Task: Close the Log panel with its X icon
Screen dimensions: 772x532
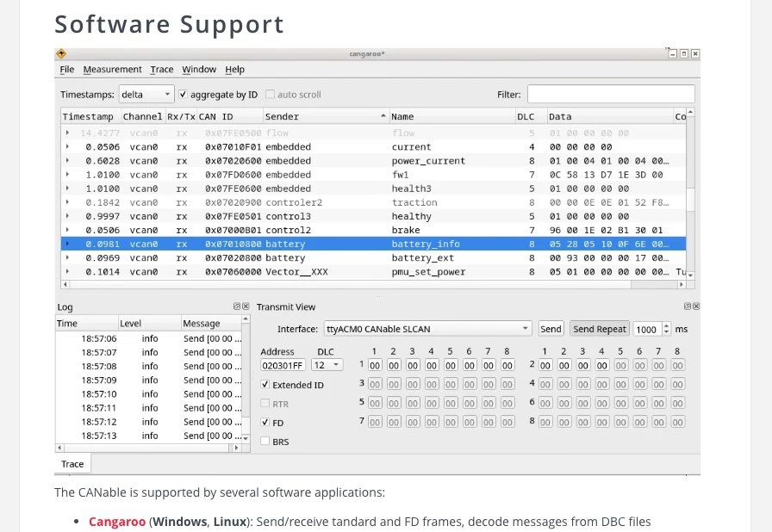Action: 246,306
